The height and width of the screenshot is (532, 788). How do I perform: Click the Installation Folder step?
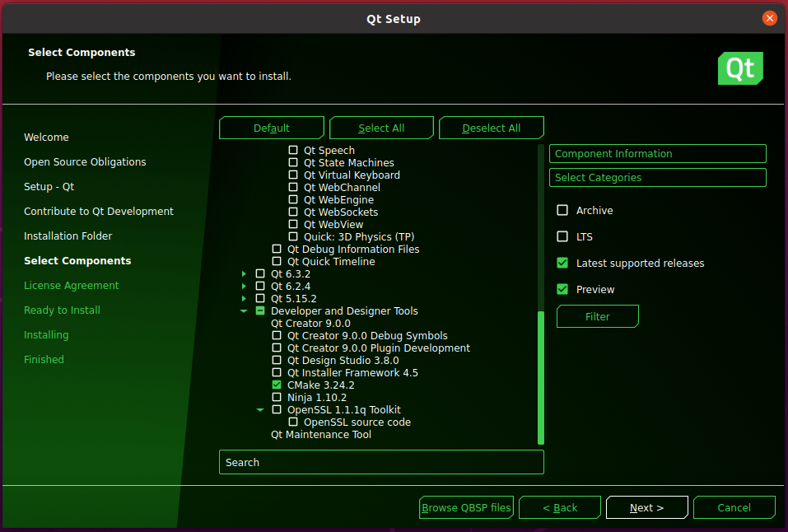[x=68, y=236]
